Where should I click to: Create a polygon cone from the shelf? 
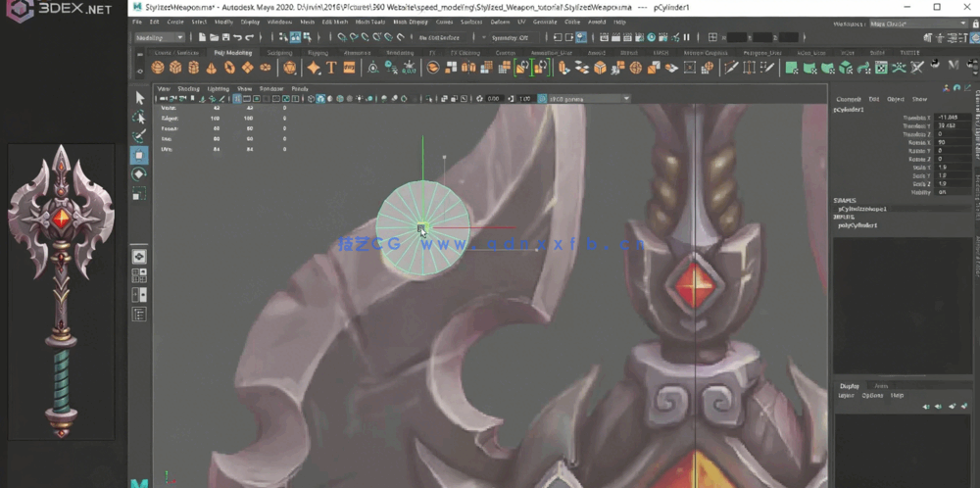coord(212,68)
